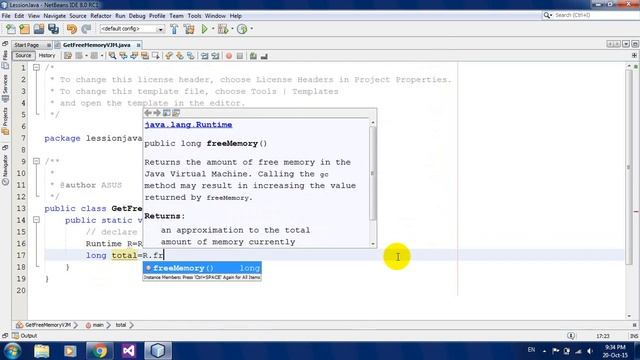640x360 pixels.
Task: Click the Comment selection editor icon
Action: tap(253, 56)
